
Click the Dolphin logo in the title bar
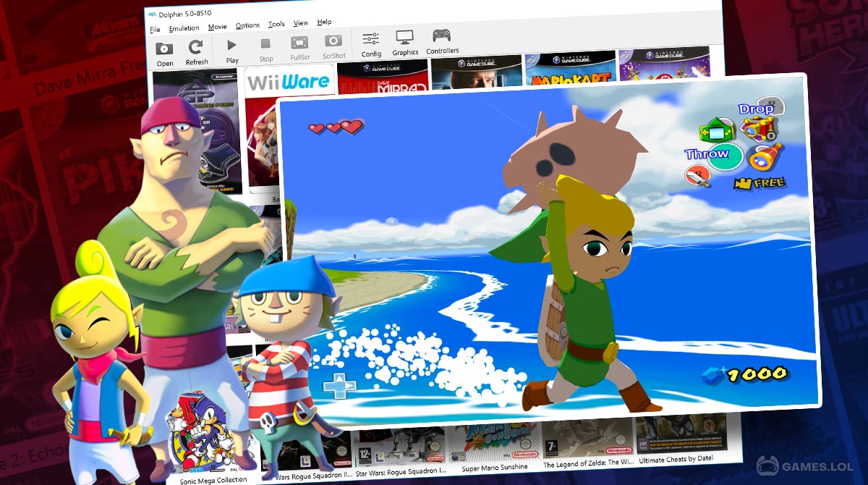[x=152, y=16]
